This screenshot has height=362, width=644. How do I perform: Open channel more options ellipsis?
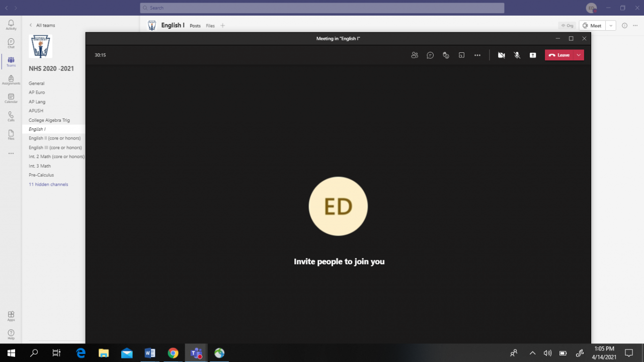[635, 26]
